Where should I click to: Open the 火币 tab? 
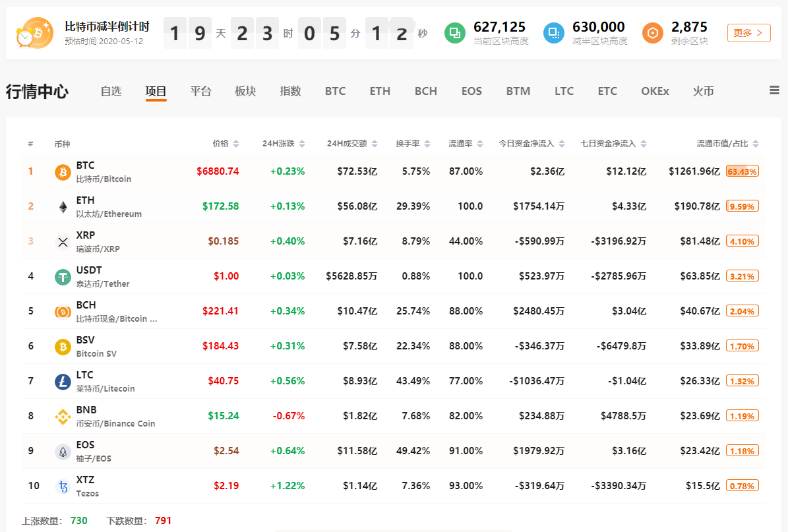[x=703, y=91]
